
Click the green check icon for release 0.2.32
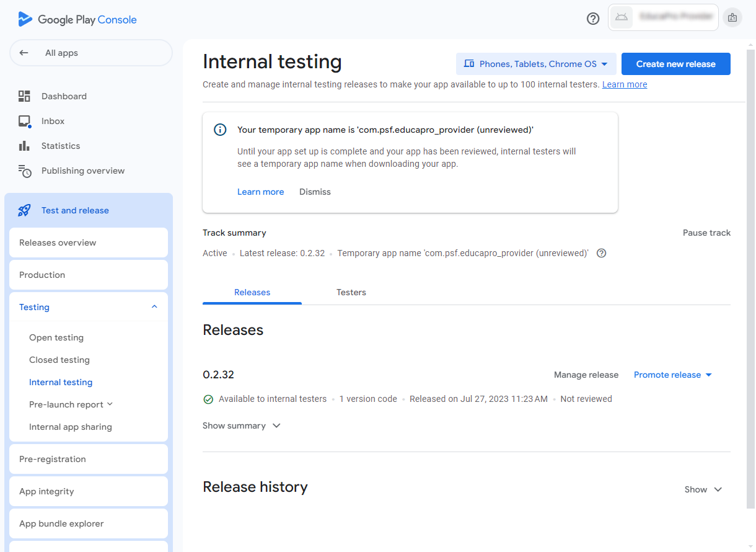tap(208, 399)
